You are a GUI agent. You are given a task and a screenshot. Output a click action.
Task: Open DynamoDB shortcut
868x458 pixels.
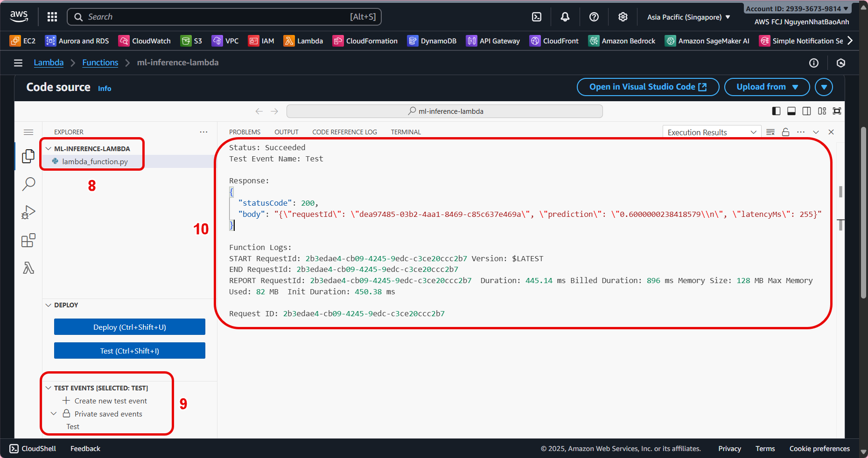432,41
